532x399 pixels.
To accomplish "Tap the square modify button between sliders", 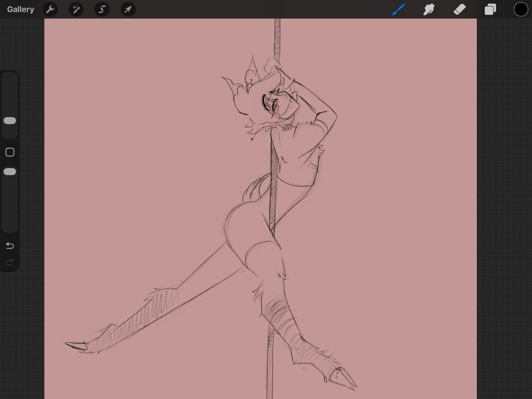I will [10, 152].
